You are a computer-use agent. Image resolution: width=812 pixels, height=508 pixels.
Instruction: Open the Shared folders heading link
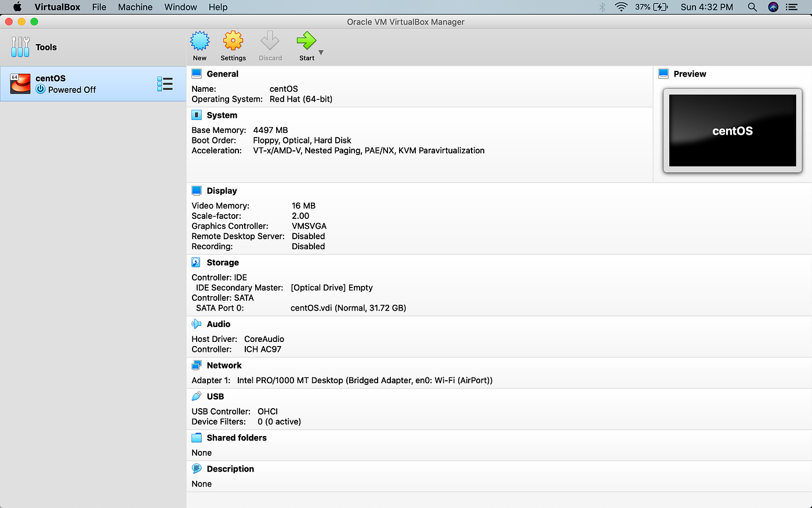point(237,438)
